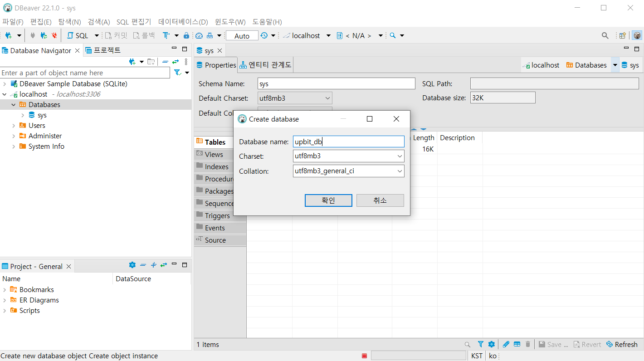Open the 편집(E) menu
Screen dimensions: 644x361
click(x=41, y=22)
